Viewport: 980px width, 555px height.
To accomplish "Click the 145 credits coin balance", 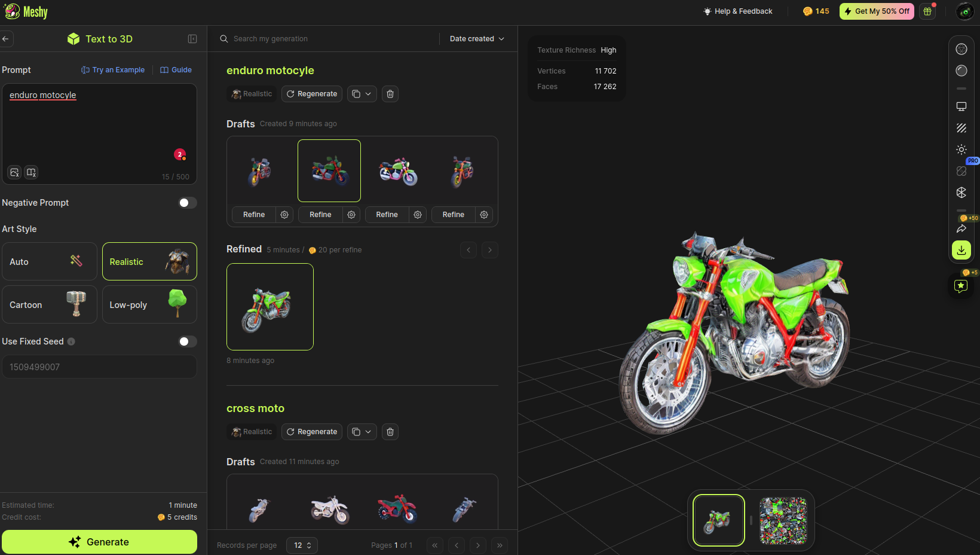I will coord(816,11).
